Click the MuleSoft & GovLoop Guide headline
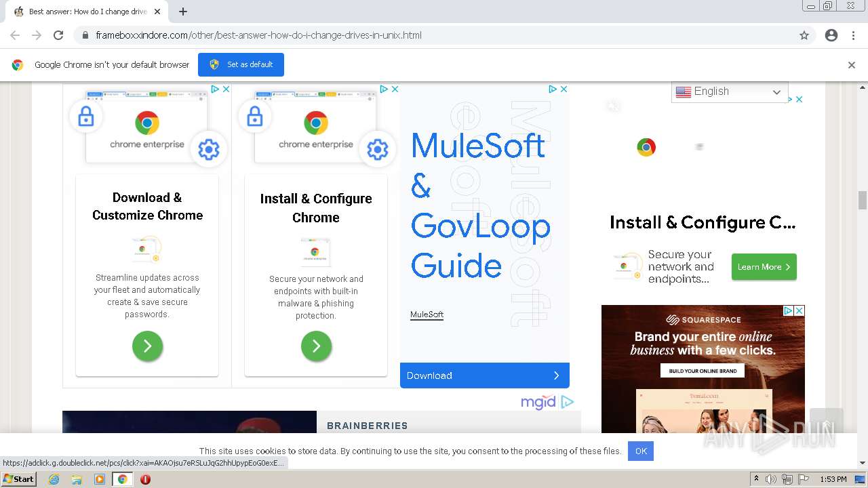Screen dimensions: 868x488 point(480,205)
